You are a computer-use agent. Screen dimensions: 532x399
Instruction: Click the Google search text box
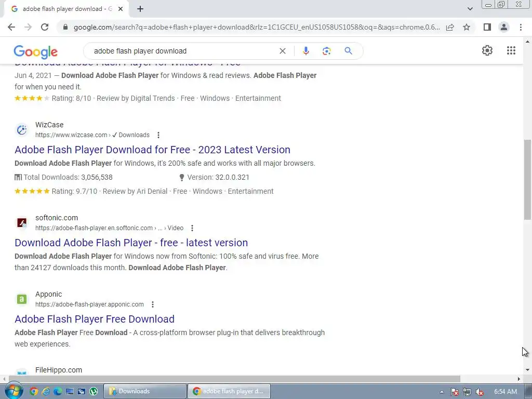coord(183,51)
